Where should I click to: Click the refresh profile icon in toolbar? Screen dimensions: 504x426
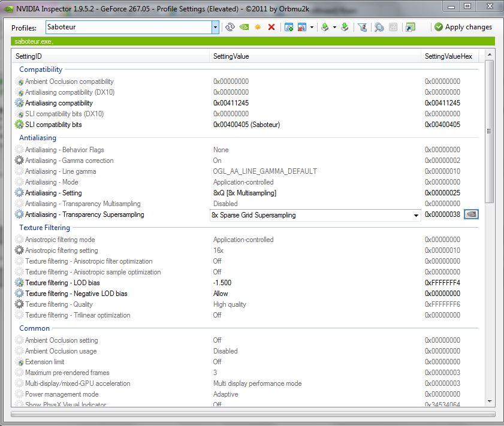click(x=230, y=28)
